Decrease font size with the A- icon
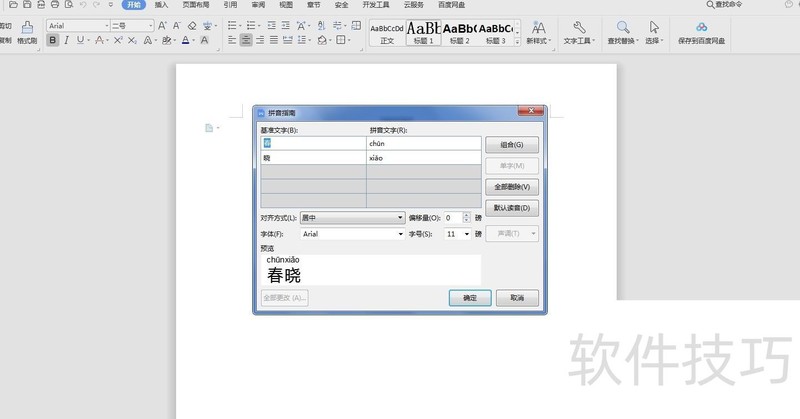 pos(177,26)
